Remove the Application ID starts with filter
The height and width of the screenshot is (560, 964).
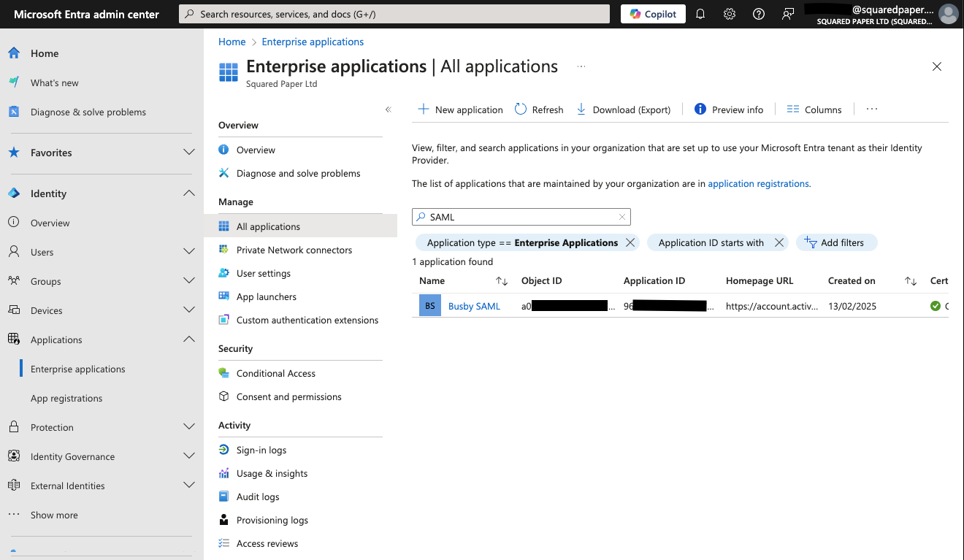click(x=779, y=242)
